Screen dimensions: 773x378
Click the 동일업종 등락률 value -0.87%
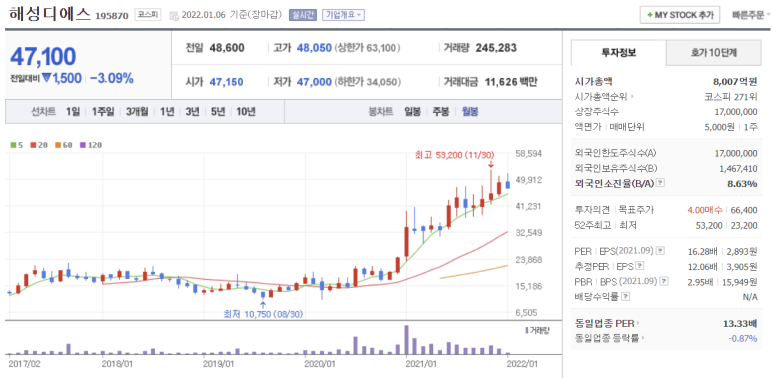742,338
